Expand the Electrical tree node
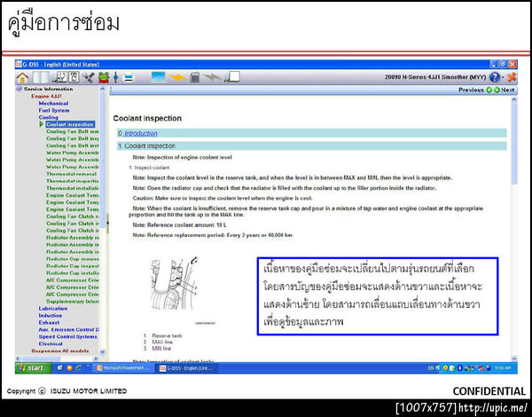The height and width of the screenshot is (417, 532). [51, 343]
